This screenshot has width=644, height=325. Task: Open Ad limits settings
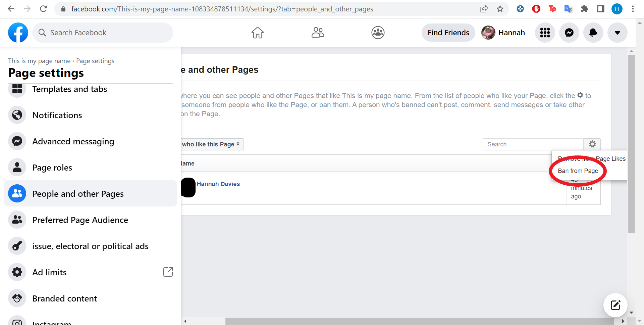pos(91,272)
